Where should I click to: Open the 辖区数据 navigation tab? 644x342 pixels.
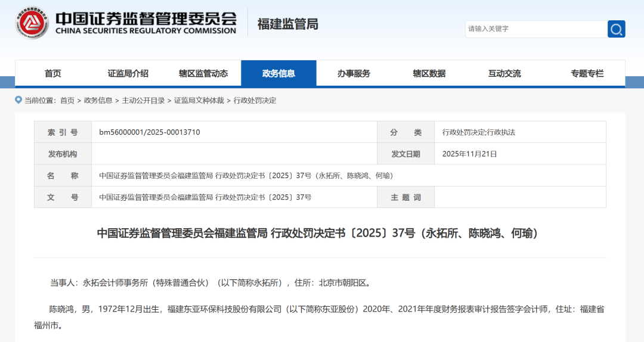coord(429,73)
